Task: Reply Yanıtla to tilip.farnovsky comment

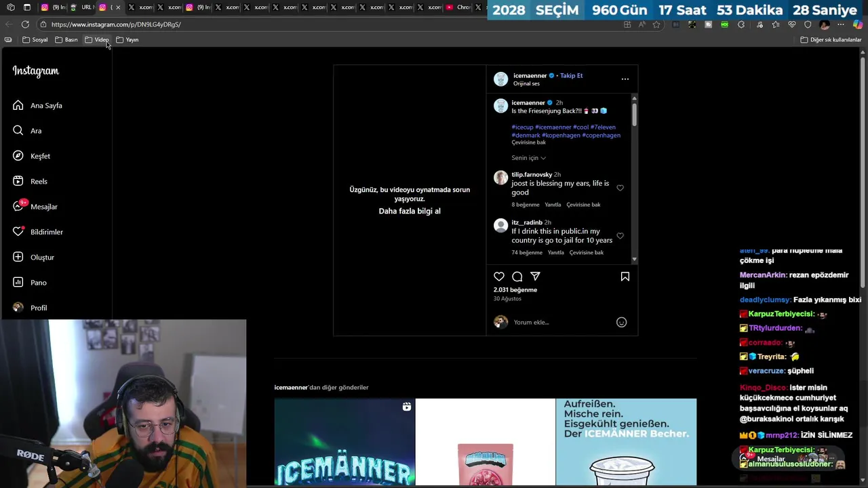Action: point(553,205)
